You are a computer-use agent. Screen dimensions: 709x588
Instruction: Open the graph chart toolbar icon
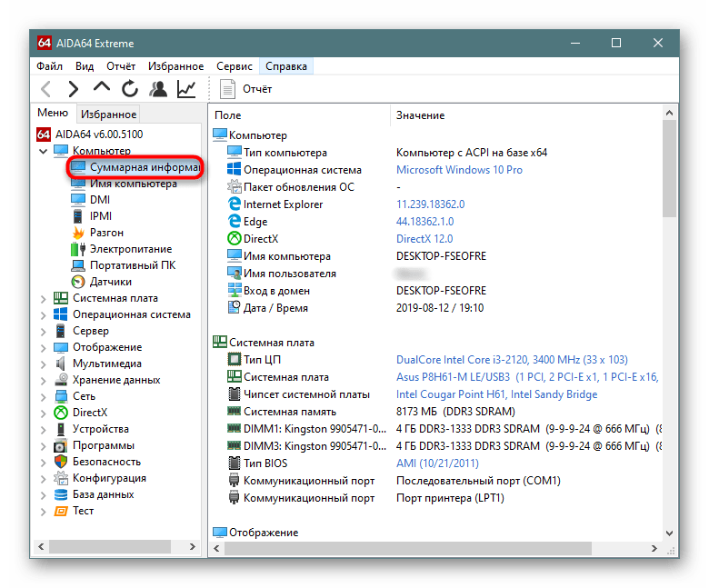point(186,88)
